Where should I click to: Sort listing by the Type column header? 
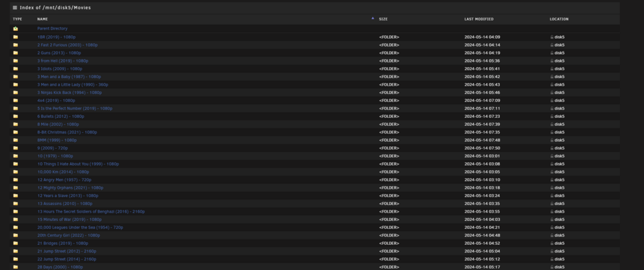click(x=17, y=19)
